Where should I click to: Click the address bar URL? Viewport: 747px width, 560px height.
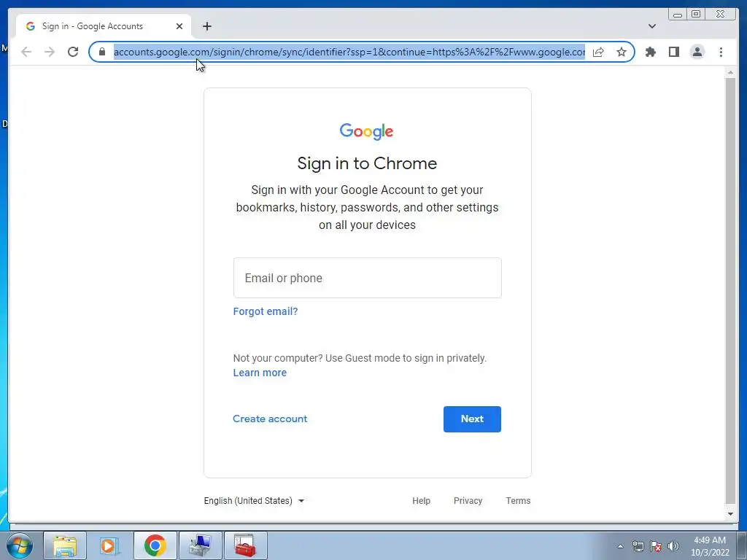(x=349, y=52)
